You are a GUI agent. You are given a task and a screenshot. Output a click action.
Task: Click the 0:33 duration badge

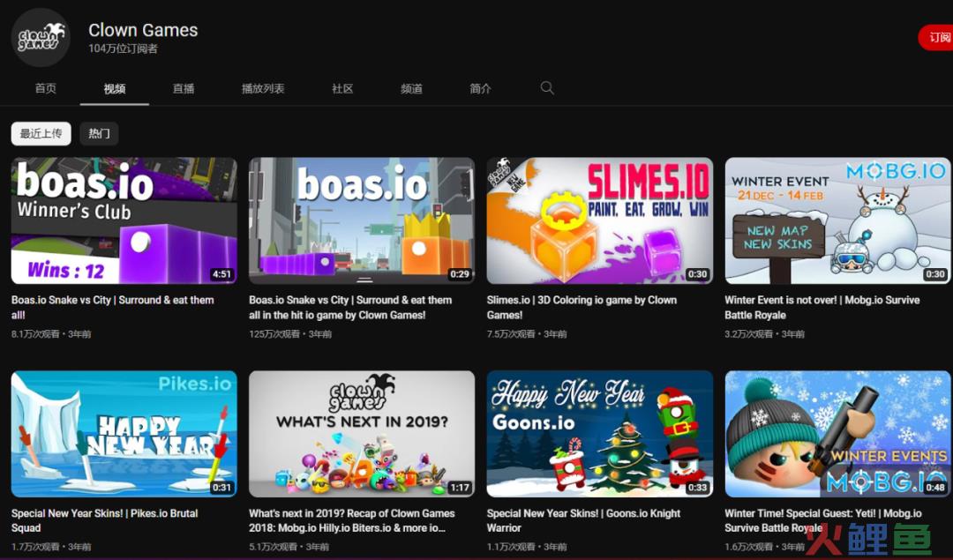point(697,488)
